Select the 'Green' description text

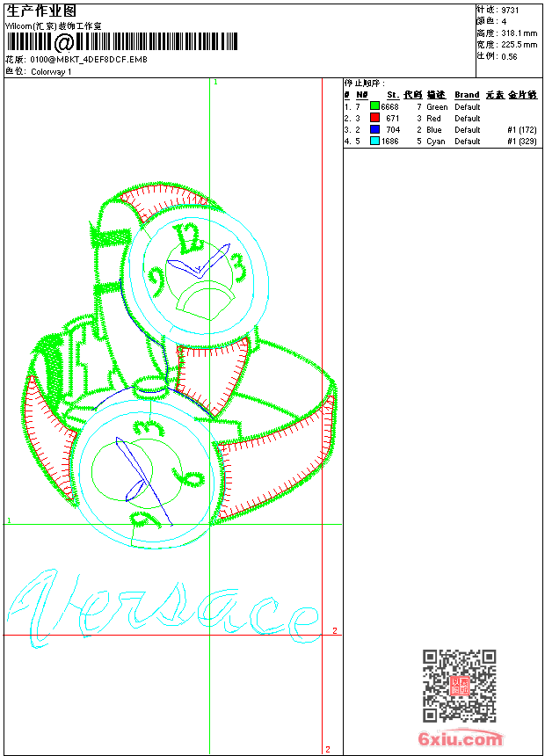[437, 107]
